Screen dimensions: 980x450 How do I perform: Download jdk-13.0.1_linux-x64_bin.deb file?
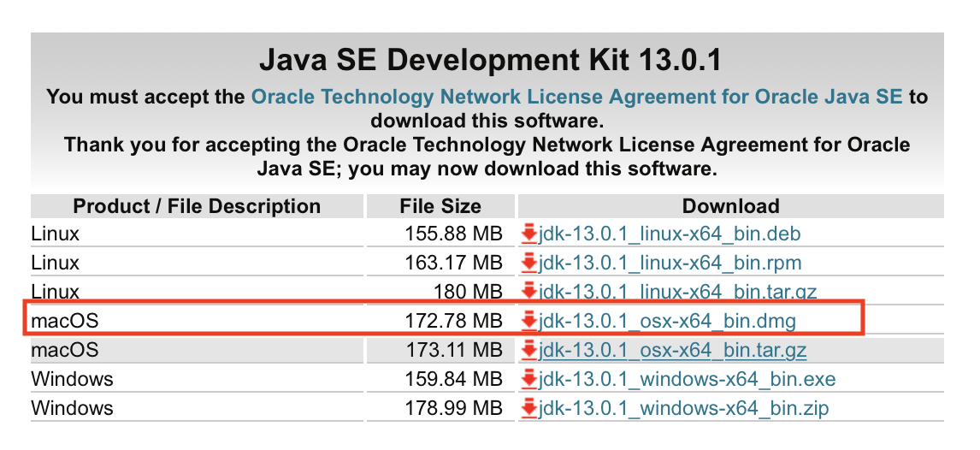click(x=670, y=234)
